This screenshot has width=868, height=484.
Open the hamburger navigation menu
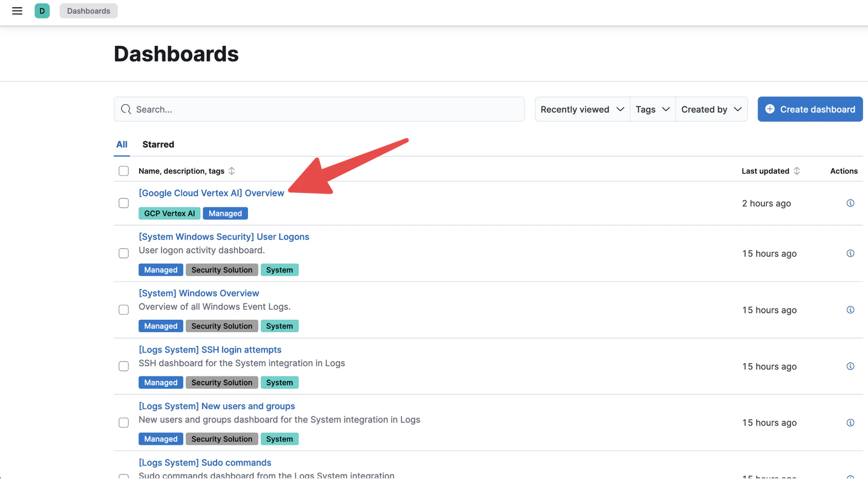17,11
